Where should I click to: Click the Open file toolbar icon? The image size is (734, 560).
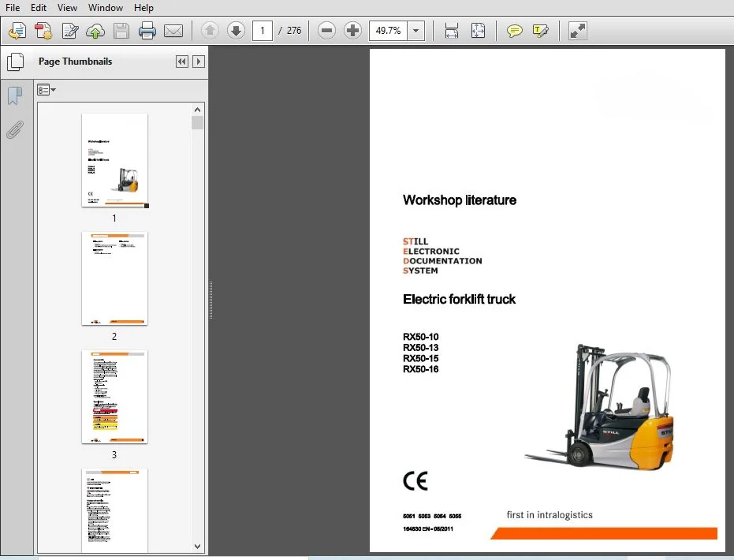pos(17,31)
